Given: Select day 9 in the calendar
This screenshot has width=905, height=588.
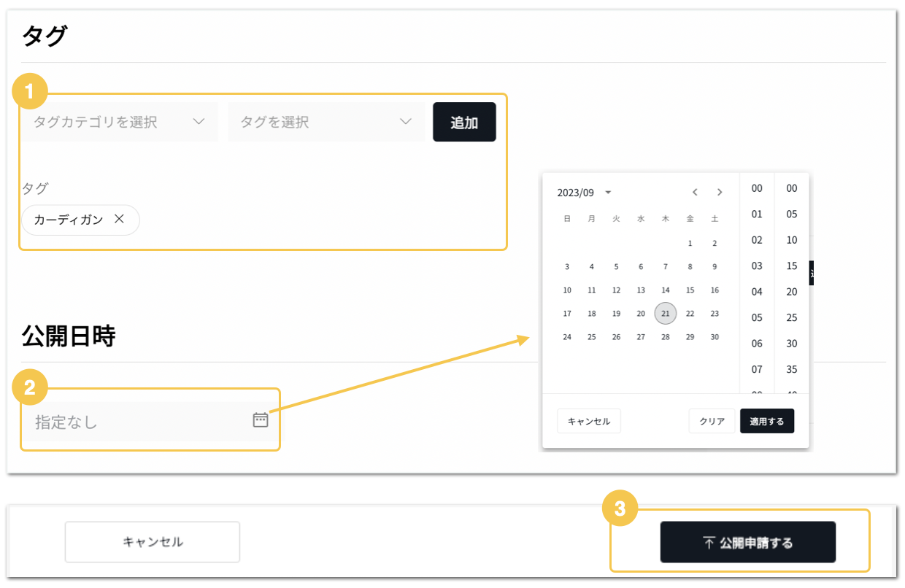Looking at the screenshot, I should [715, 267].
